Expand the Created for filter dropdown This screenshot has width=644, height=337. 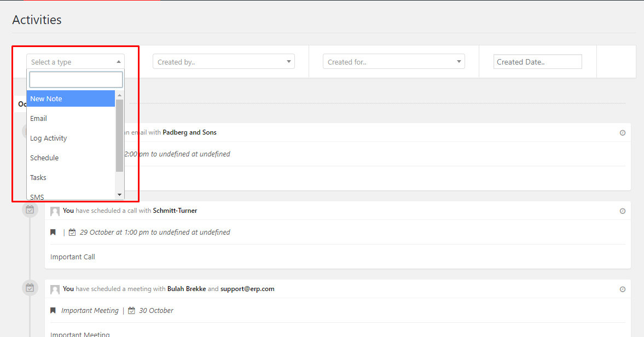(393, 62)
